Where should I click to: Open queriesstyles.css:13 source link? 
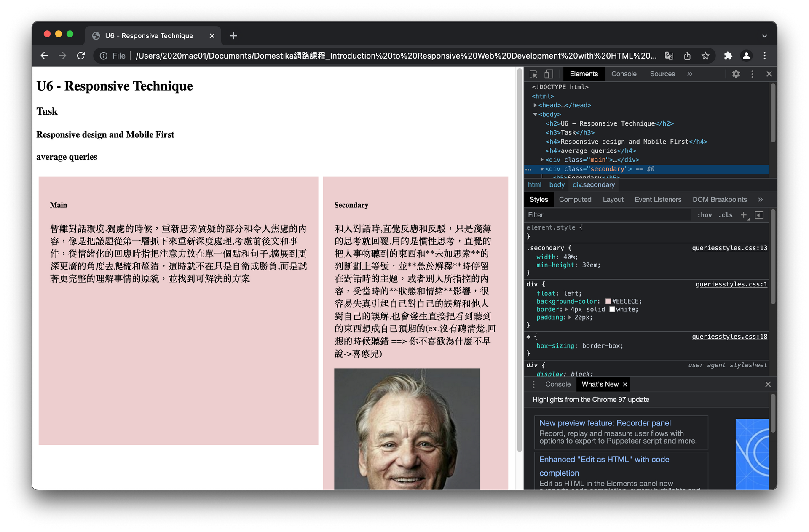pos(729,248)
